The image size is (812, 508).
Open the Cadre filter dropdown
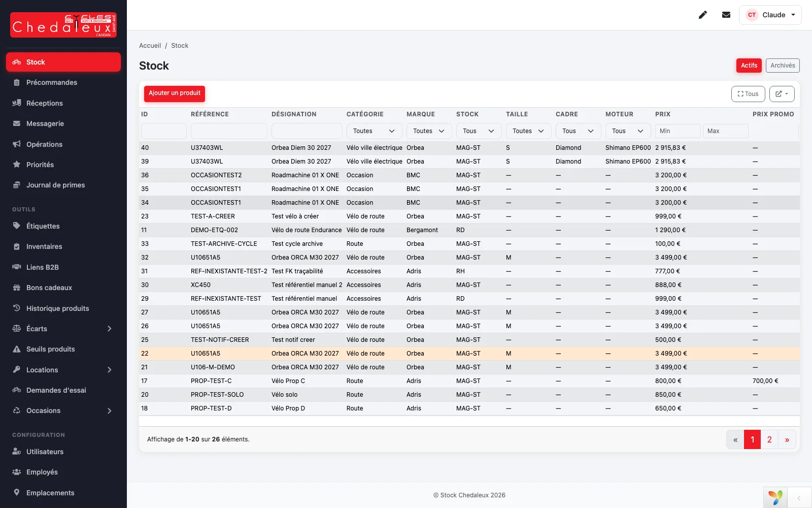pos(578,131)
